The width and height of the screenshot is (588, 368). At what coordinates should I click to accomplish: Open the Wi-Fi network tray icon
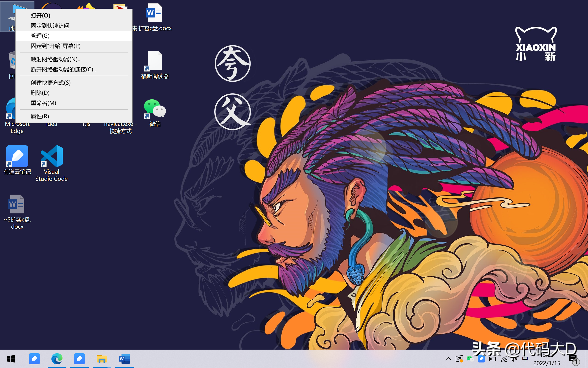[504, 359]
